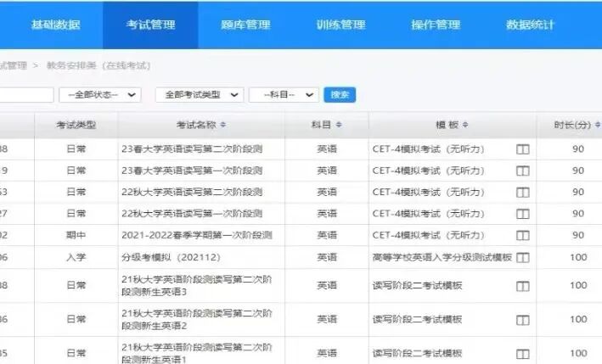This screenshot has width=602, height=364.
Task: Open the 题库管理 tab
Action: [245, 25]
